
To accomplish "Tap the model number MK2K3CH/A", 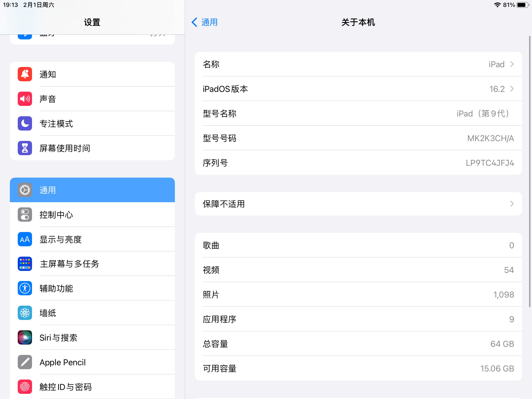I will tap(491, 138).
